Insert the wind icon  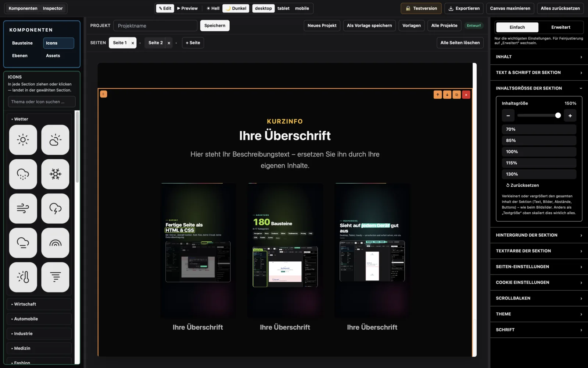click(23, 209)
